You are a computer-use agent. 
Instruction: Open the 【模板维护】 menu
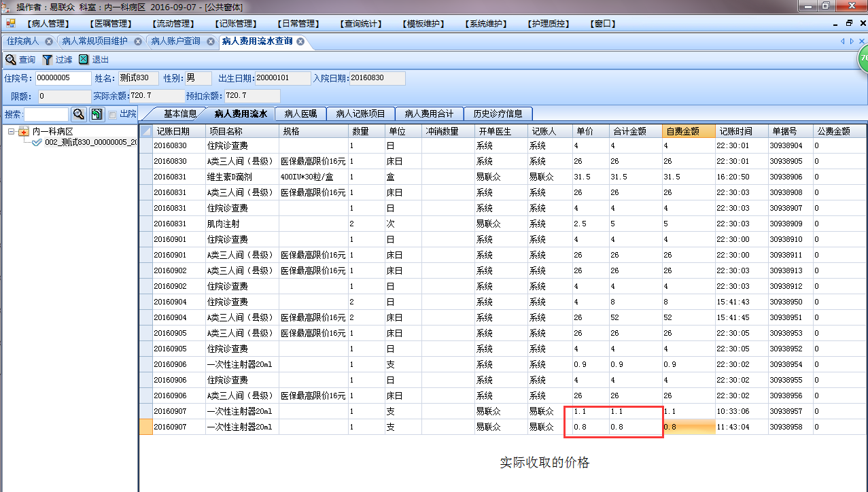424,24
